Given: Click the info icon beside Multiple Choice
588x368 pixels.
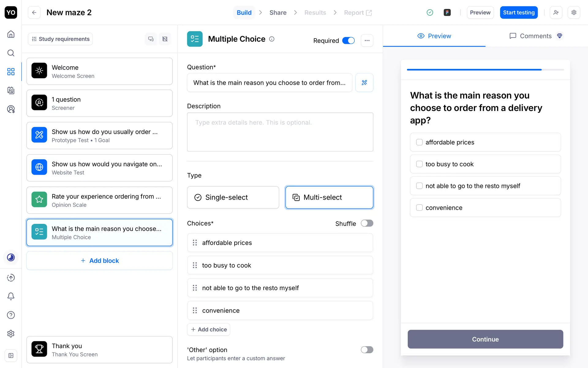Looking at the screenshot, I should pyautogui.click(x=272, y=39).
